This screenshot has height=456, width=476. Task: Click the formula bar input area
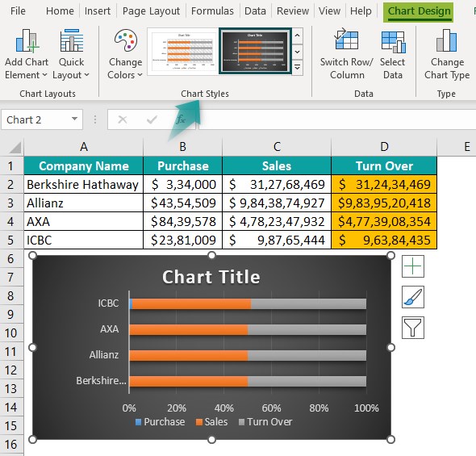tap(337, 119)
